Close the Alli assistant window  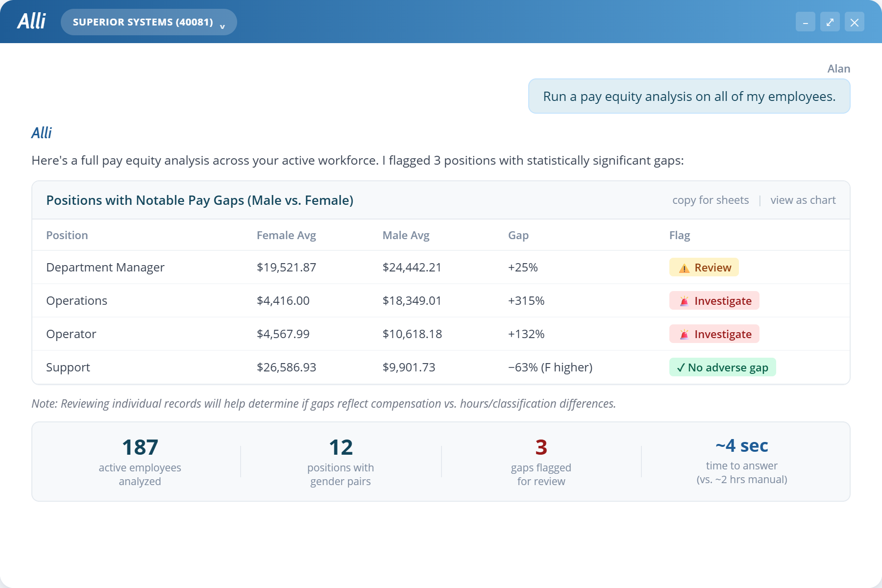pos(854,22)
